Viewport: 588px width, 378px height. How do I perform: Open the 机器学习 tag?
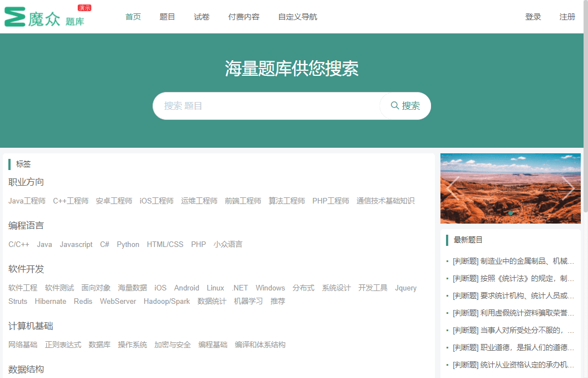coord(248,301)
